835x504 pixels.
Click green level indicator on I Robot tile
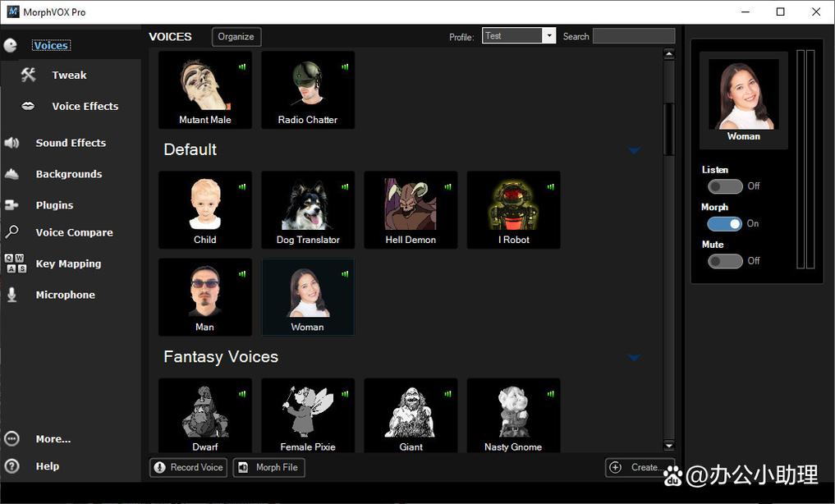[551, 187]
